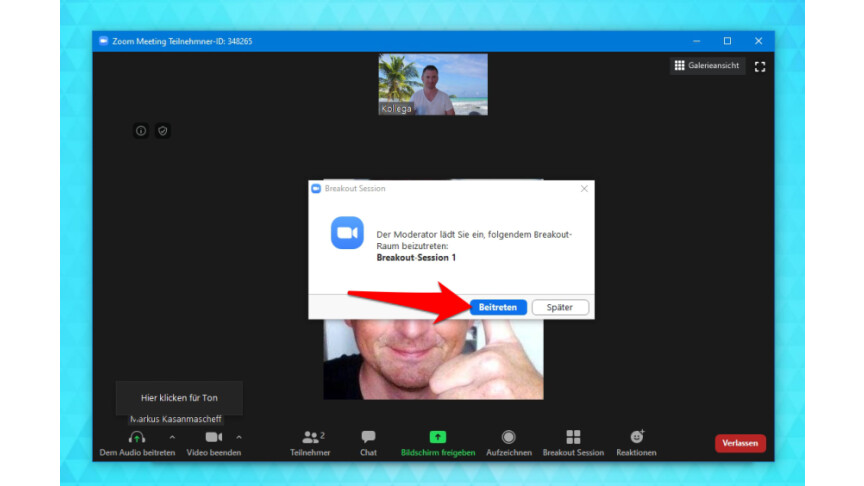This screenshot has width=864, height=486.
Task: Select the Kollega video thumbnail
Action: click(x=433, y=84)
